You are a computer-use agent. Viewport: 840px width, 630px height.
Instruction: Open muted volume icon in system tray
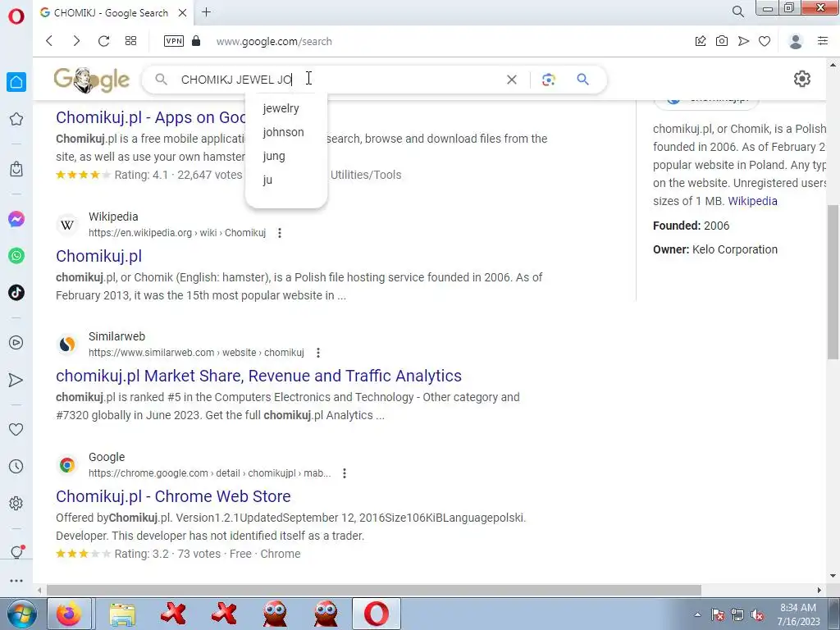pyautogui.click(x=757, y=614)
